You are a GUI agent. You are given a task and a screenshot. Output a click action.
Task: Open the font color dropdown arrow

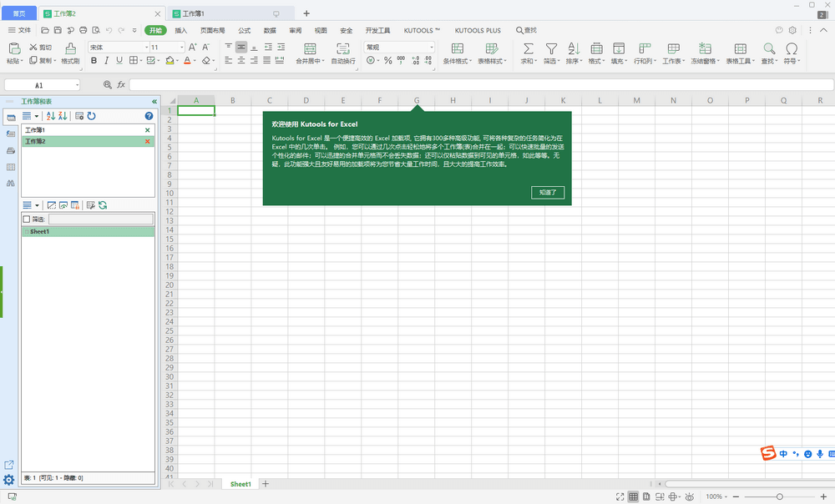[195, 61]
